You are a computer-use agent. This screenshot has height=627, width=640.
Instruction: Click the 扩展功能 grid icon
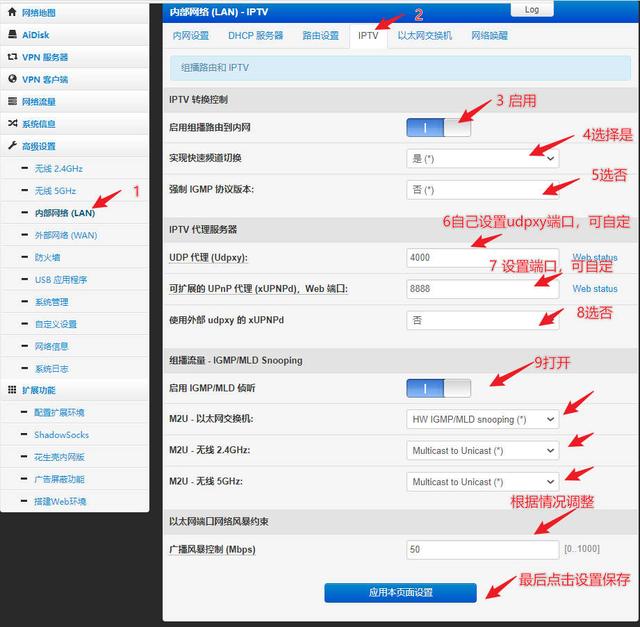click(13, 390)
